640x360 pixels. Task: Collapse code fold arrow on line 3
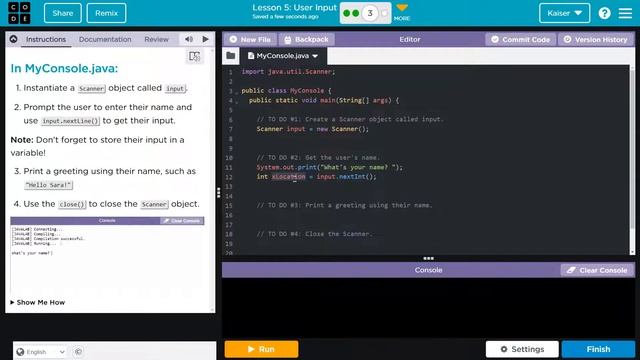pos(236,92)
